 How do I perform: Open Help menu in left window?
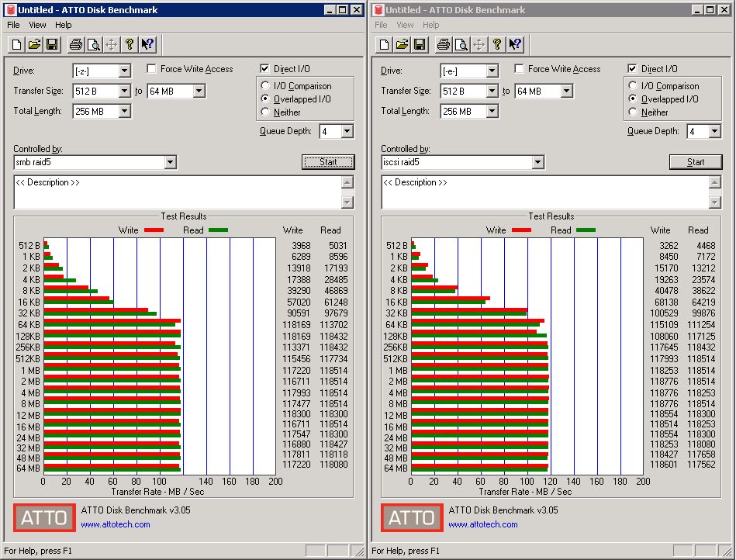64,25
